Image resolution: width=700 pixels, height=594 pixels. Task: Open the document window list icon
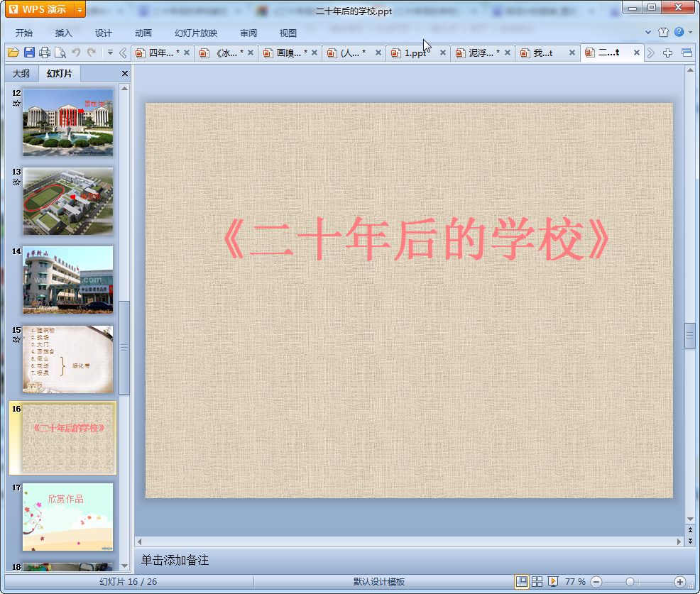[687, 53]
